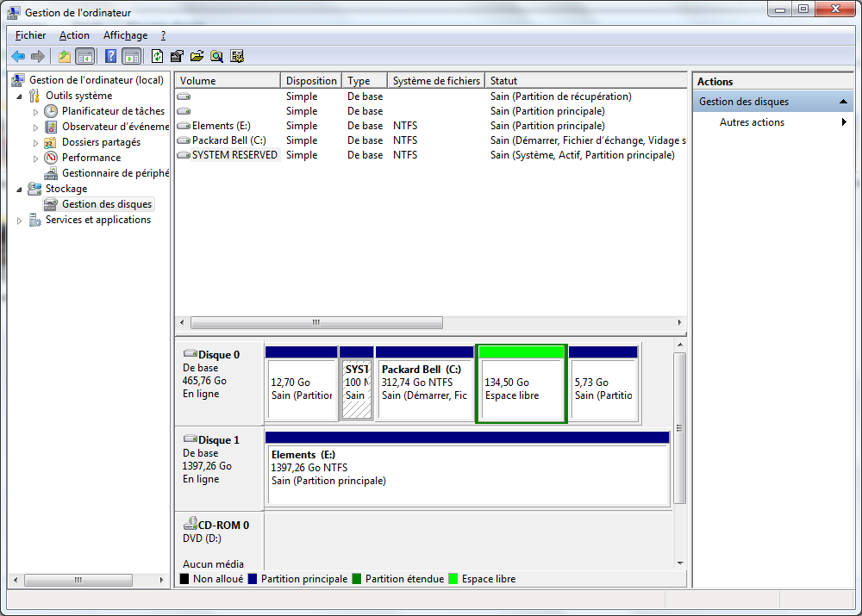Select Gestion de l'ordinateur (local) root node

(97, 79)
